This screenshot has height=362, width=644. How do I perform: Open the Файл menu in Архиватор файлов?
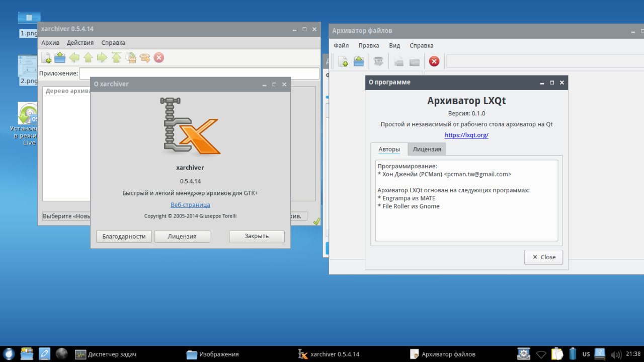click(341, 45)
